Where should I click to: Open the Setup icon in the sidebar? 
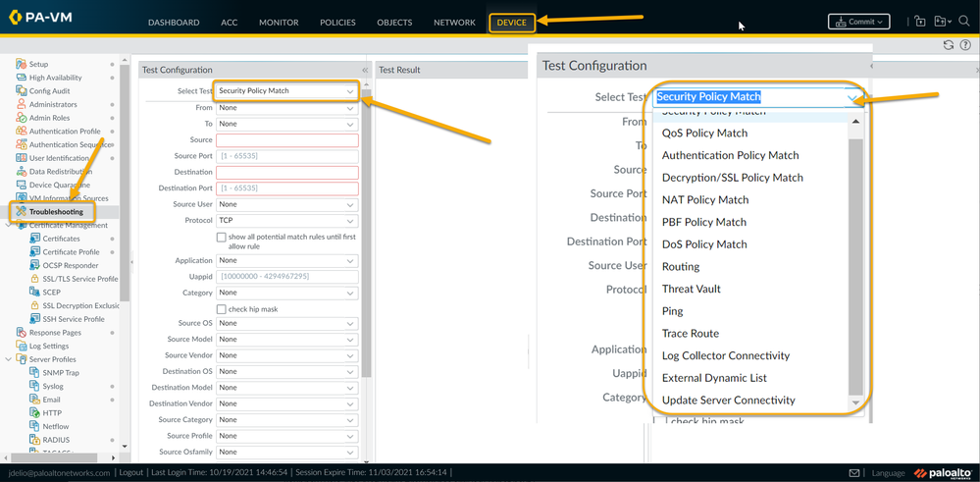coord(22,64)
